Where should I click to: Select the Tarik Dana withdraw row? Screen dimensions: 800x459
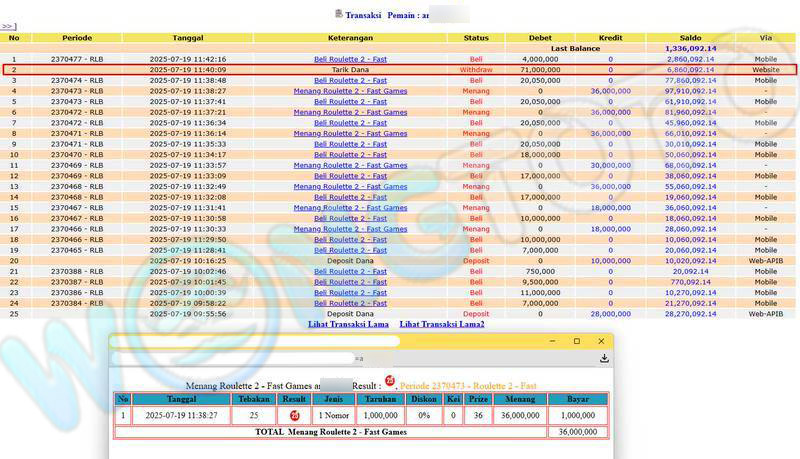[350, 70]
